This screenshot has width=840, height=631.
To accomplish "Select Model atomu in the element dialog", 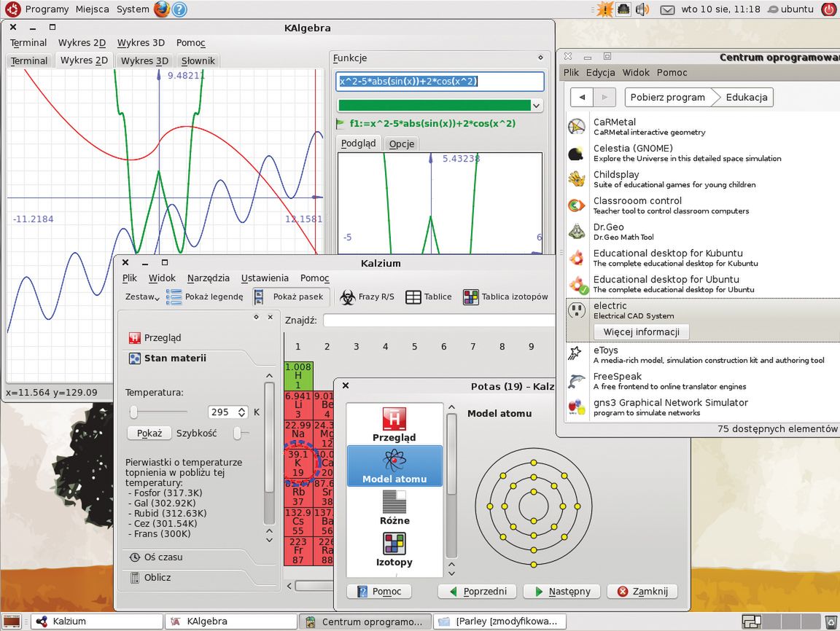I will (394, 466).
